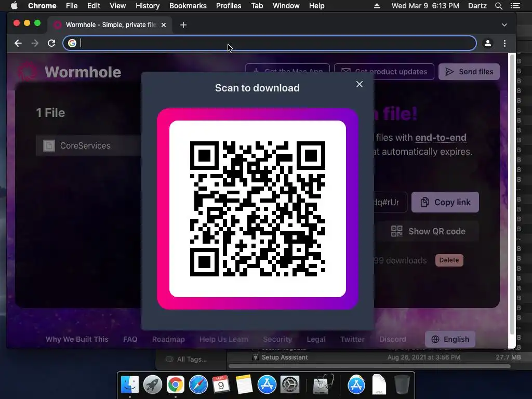Open System Preferences gear in Dock

tap(289, 384)
